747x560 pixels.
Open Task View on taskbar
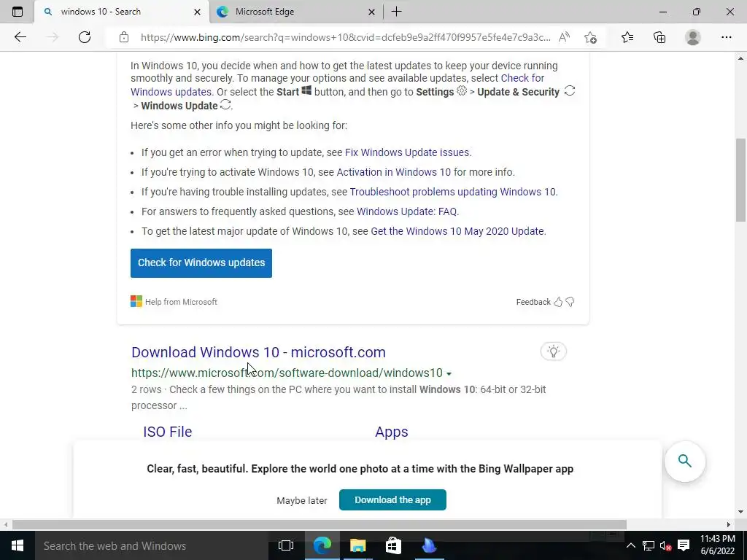286,545
